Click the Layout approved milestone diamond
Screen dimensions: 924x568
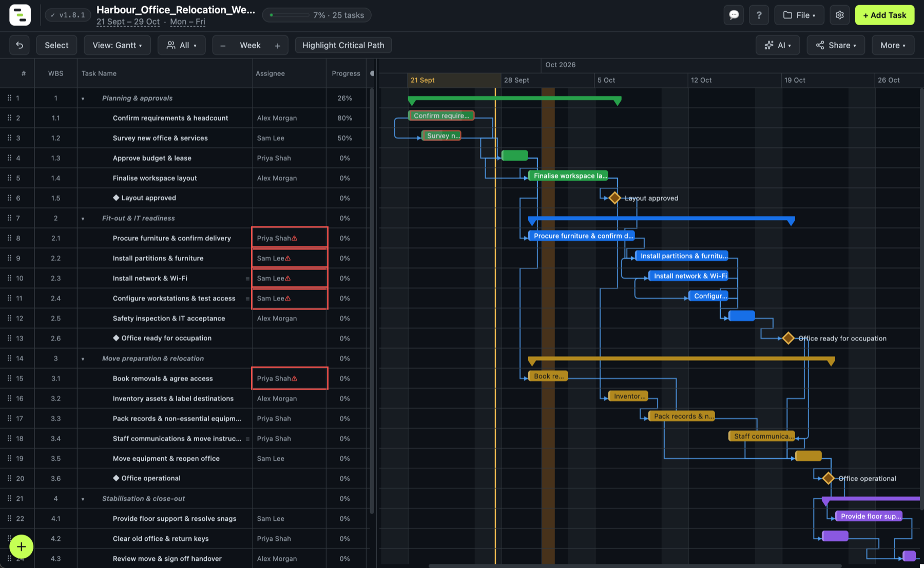click(x=614, y=198)
